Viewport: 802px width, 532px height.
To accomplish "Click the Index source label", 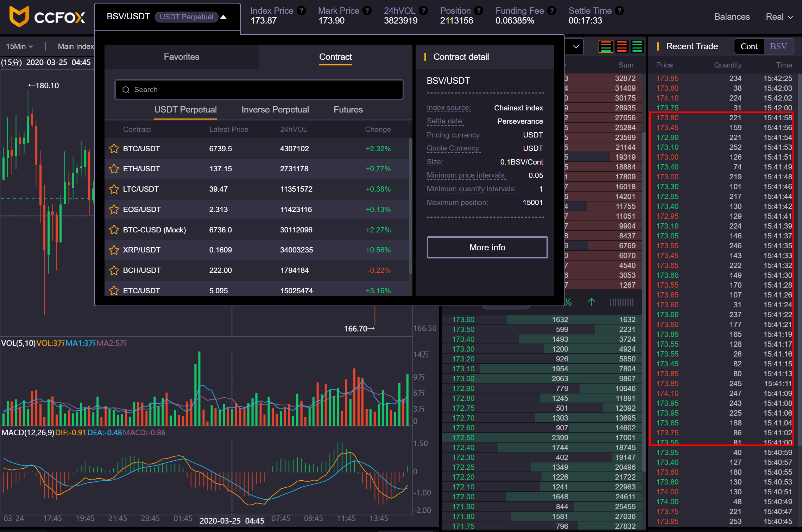I will (x=449, y=108).
